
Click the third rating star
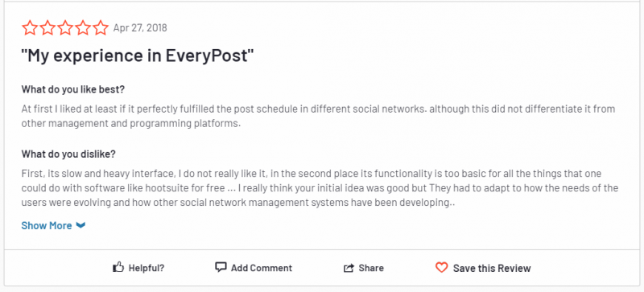[x=65, y=28]
